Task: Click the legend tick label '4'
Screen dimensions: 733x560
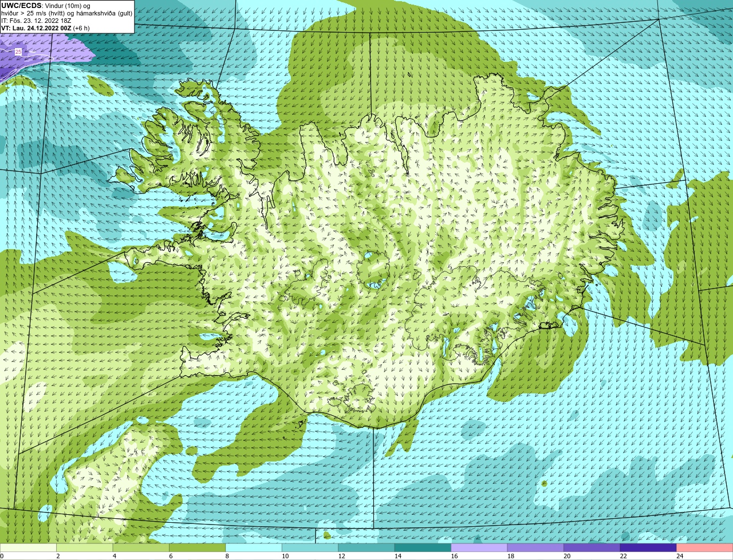Action: point(114,556)
